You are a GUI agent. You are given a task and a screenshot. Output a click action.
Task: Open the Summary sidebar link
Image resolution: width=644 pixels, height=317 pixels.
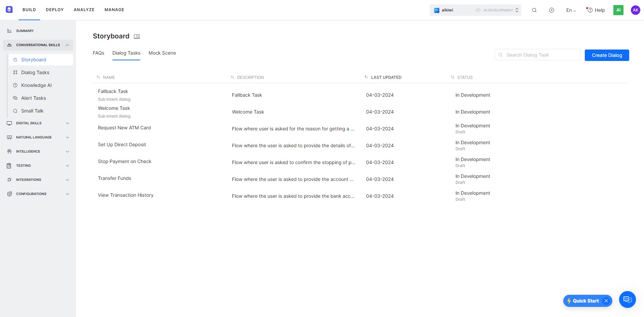point(25,31)
